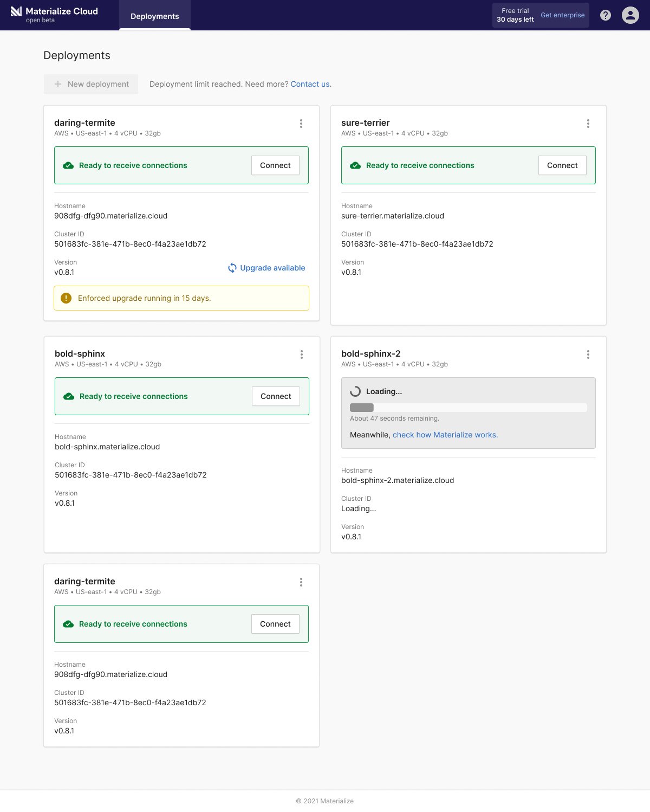Screen dimensions: 650x812
Task: Select hostname bold-sphinx.materialize.cloud
Action: point(107,447)
